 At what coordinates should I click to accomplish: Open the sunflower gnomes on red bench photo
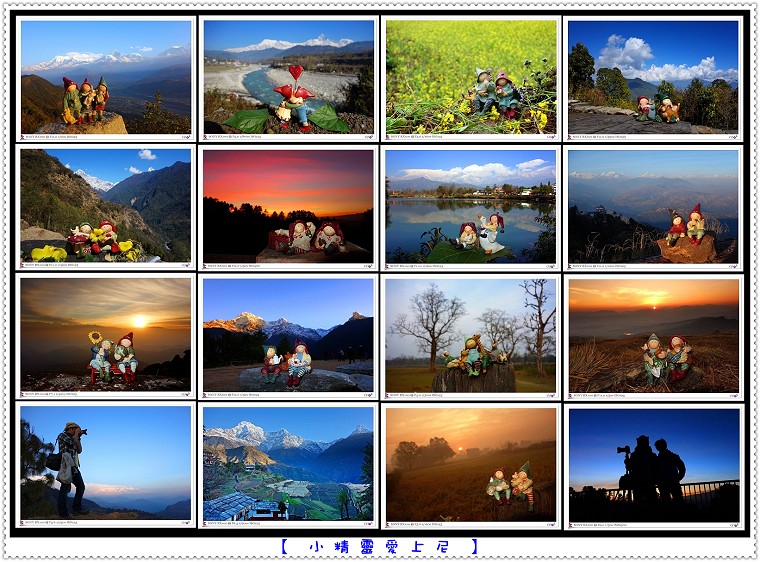tap(106, 337)
